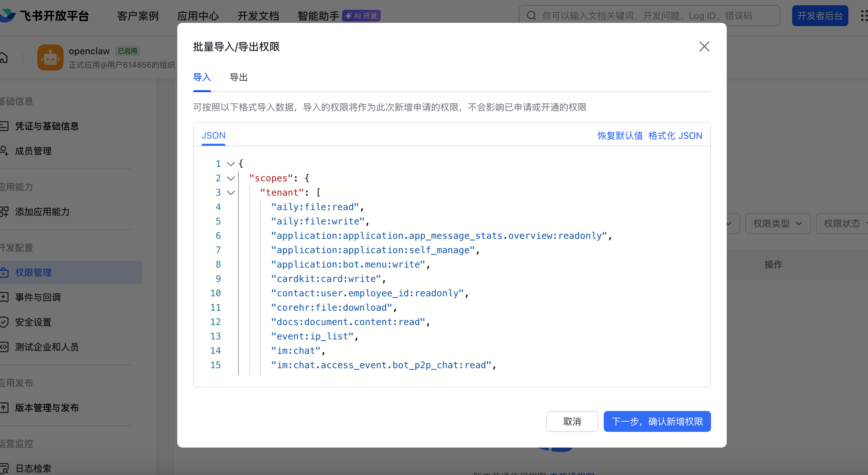Click 恢复默认值 link
This screenshot has height=475, width=868.
620,135
